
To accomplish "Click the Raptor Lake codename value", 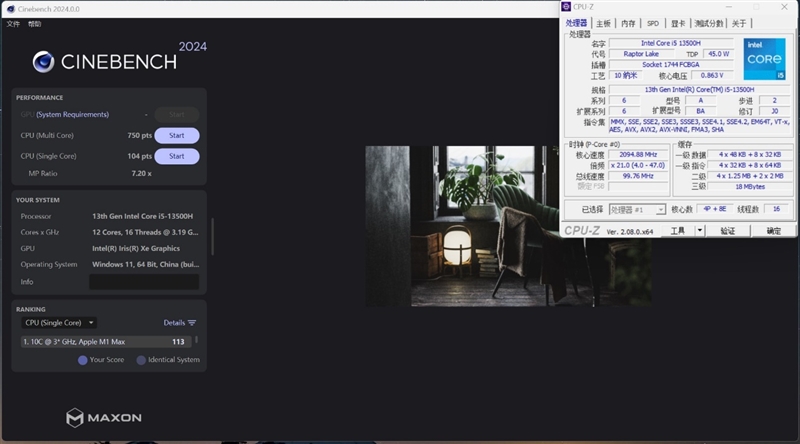I will pyautogui.click(x=641, y=54).
